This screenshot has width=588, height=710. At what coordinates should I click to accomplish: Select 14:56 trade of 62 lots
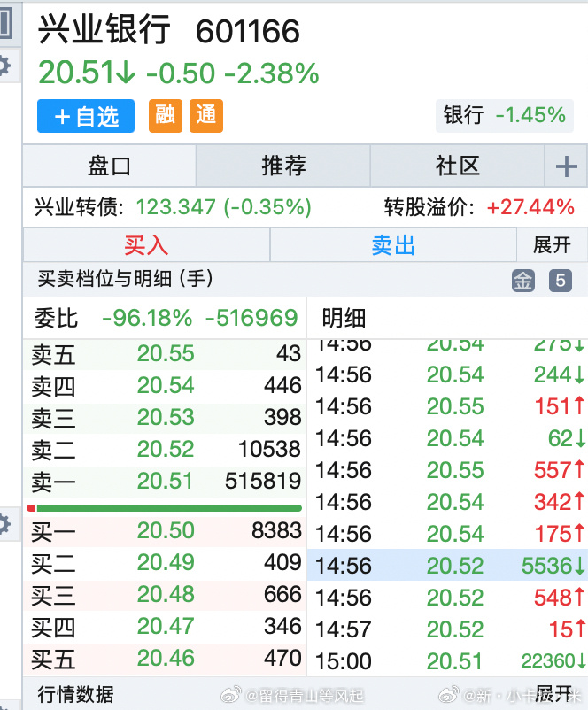(x=447, y=438)
